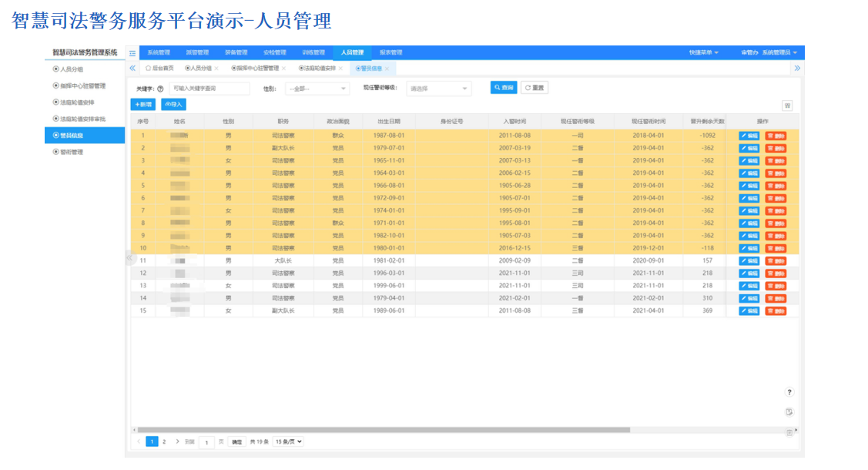Go to page 2 in the pagination
The height and width of the screenshot is (470, 868).
pyautogui.click(x=164, y=441)
